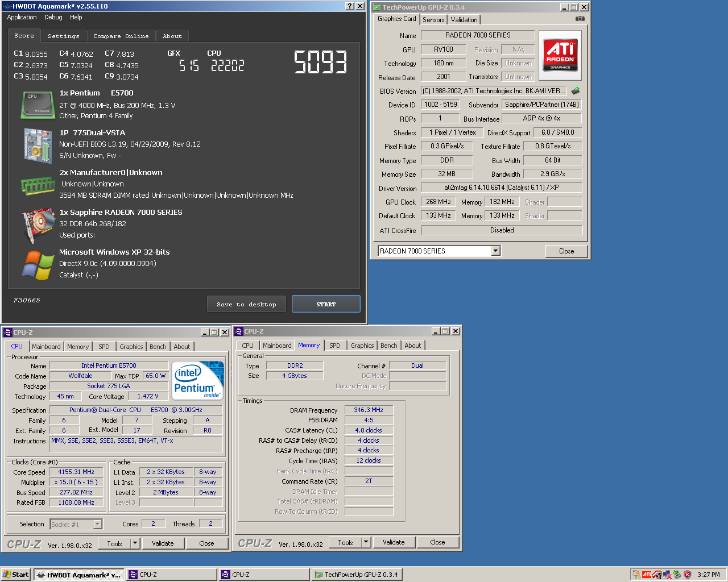The image size is (728, 582).
Task: Click the GPU-Z title bar app icon
Action: click(377, 7)
